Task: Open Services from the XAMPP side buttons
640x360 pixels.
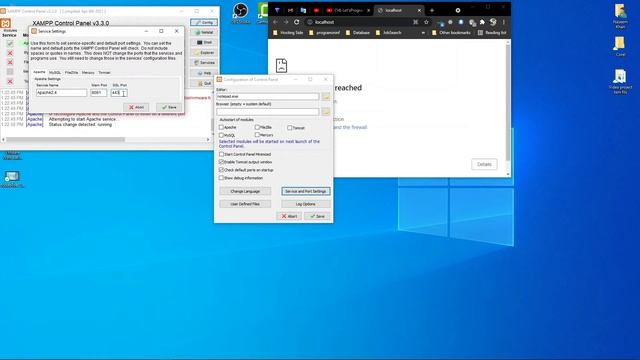Action: [x=204, y=63]
